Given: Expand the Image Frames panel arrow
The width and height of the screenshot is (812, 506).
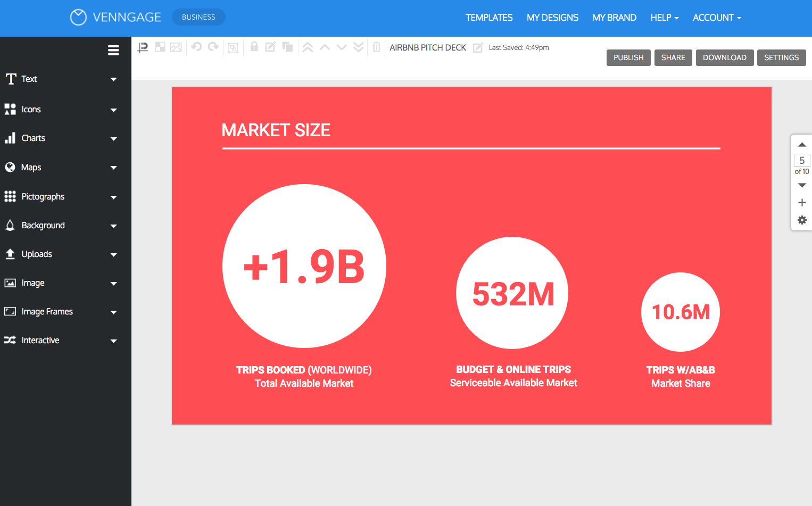Looking at the screenshot, I should coord(113,312).
